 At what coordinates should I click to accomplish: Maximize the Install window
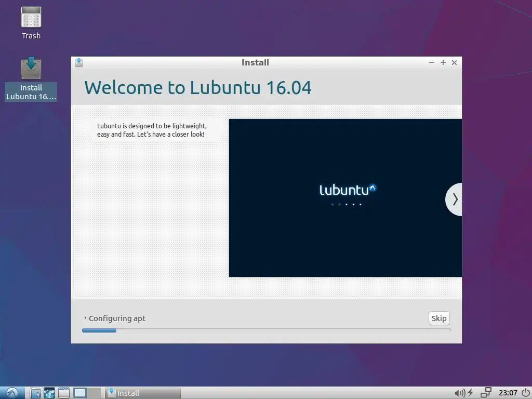[x=443, y=62]
